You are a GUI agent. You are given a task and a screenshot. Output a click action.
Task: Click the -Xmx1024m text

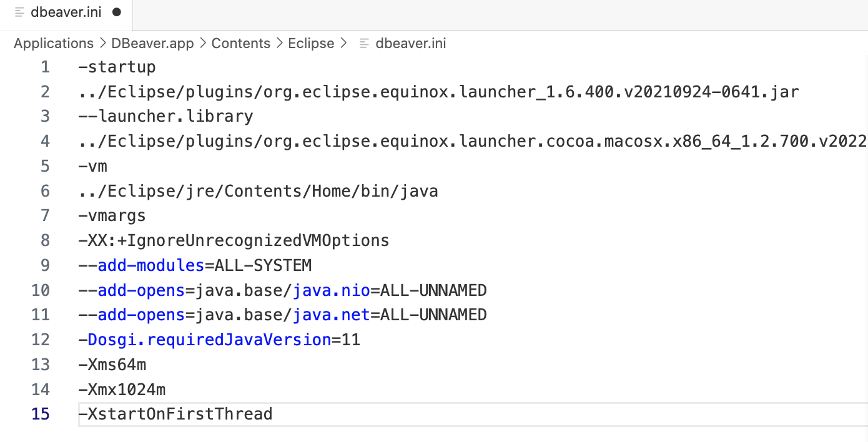[x=122, y=389]
